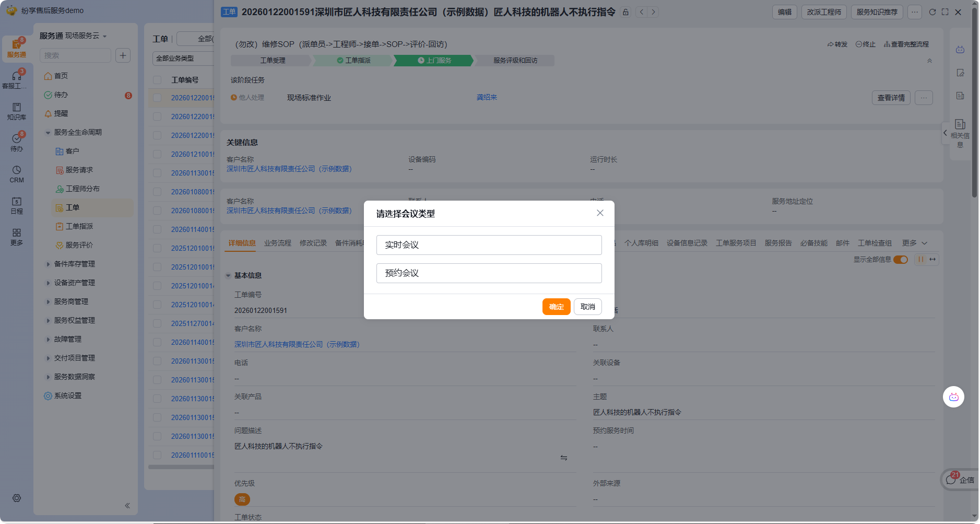
Task: Click 编辑 button
Action: (785, 12)
